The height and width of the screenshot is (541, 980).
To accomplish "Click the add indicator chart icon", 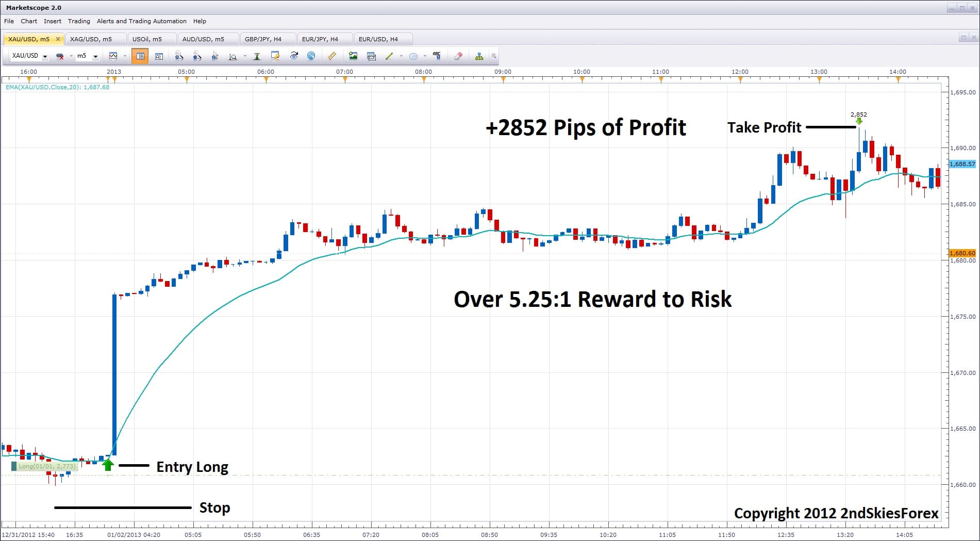I will pos(371,56).
